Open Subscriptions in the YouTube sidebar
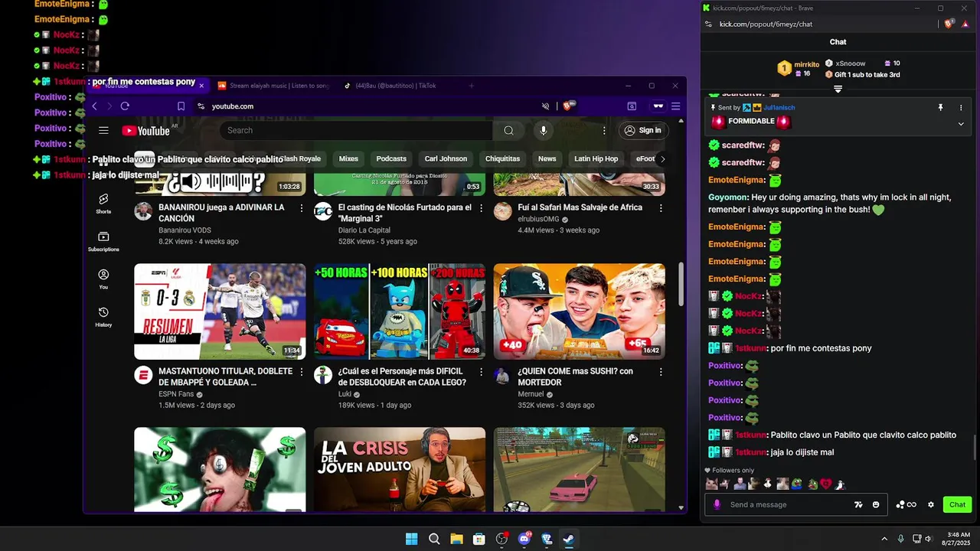The height and width of the screenshot is (551, 980). 103,242
